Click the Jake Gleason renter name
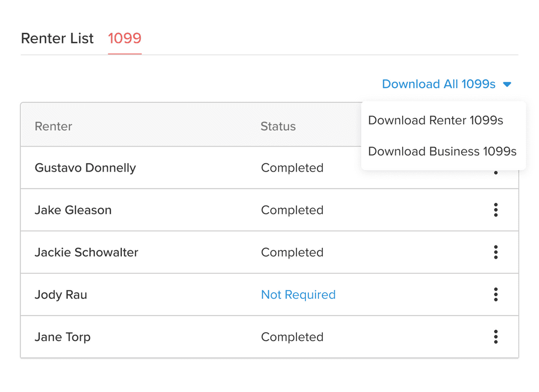The height and width of the screenshot is (392, 539). [x=73, y=210]
